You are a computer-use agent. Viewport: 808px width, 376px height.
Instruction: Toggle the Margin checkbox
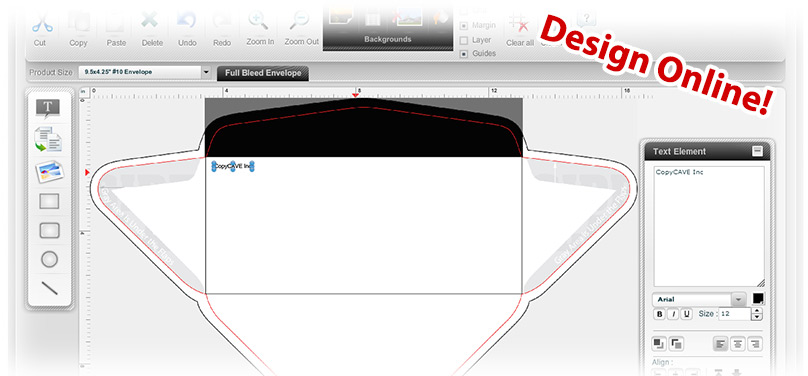[463, 25]
